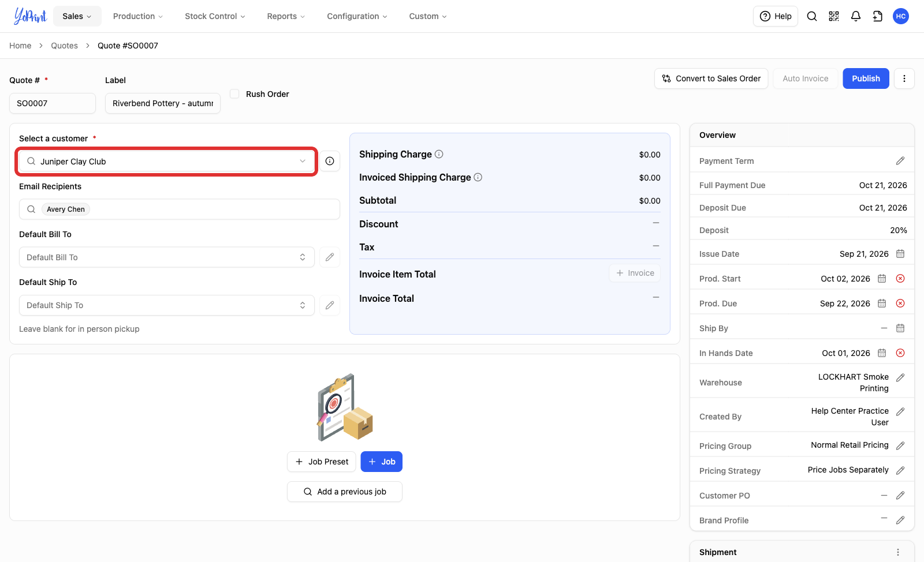Clear the In Hands Date
This screenshot has width=924, height=562.
(x=900, y=353)
